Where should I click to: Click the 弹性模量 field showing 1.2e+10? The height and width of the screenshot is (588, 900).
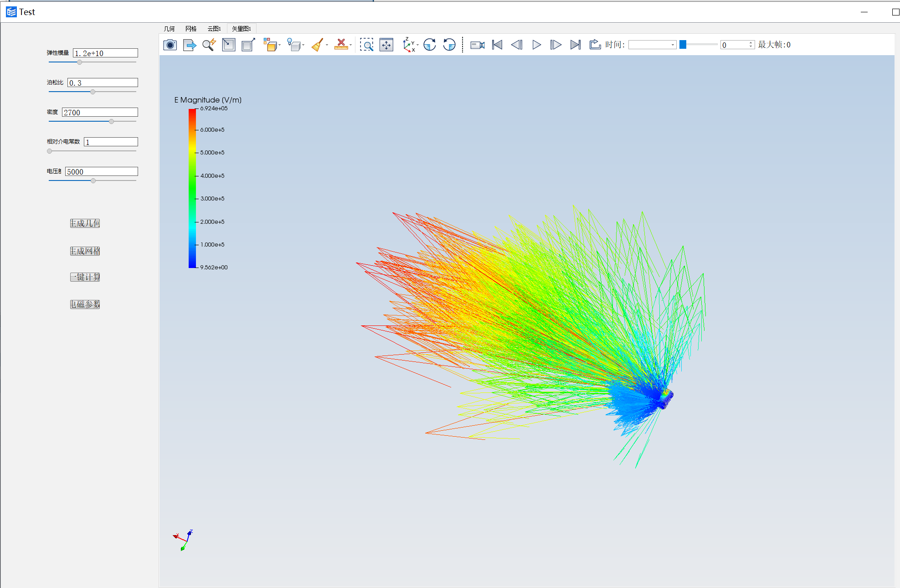tap(106, 53)
